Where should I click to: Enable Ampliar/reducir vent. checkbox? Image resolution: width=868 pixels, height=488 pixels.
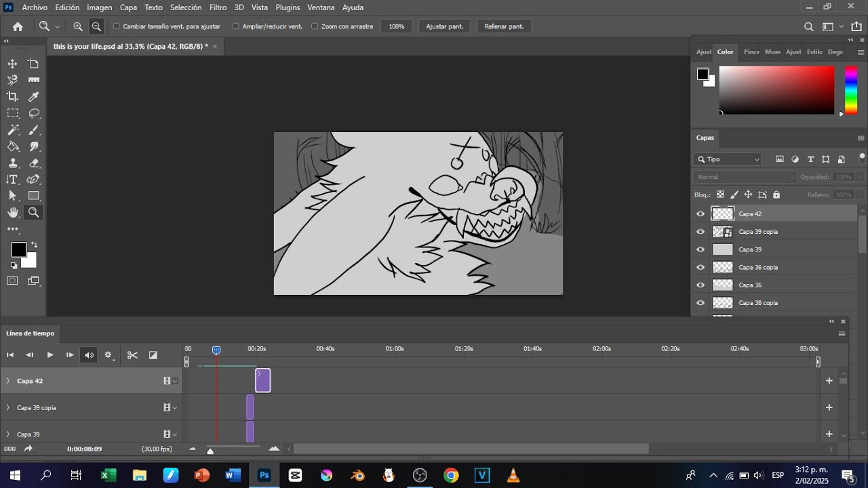point(235,26)
